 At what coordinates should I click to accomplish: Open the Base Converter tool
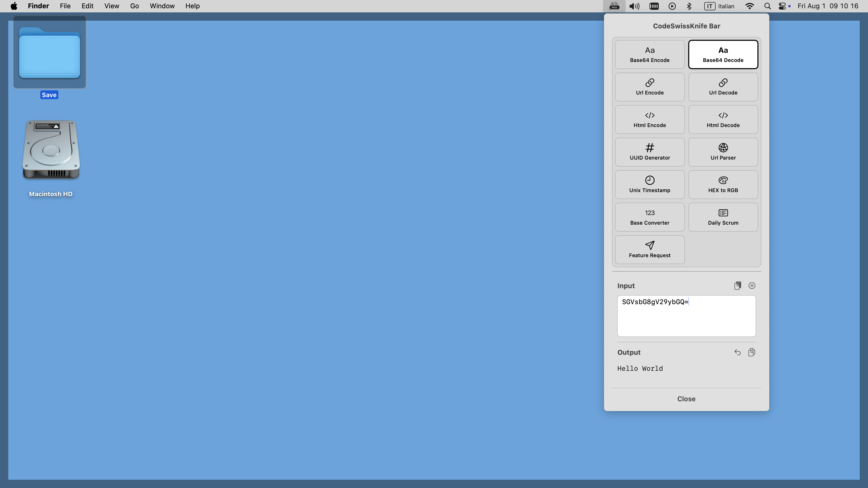650,217
